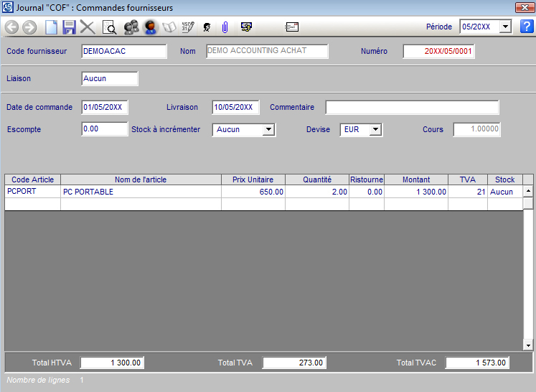Image resolution: width=536 pixels, height=392 pixels.
Task: Open the supplier record with the person icon
Action: click(x=151, y=27)
